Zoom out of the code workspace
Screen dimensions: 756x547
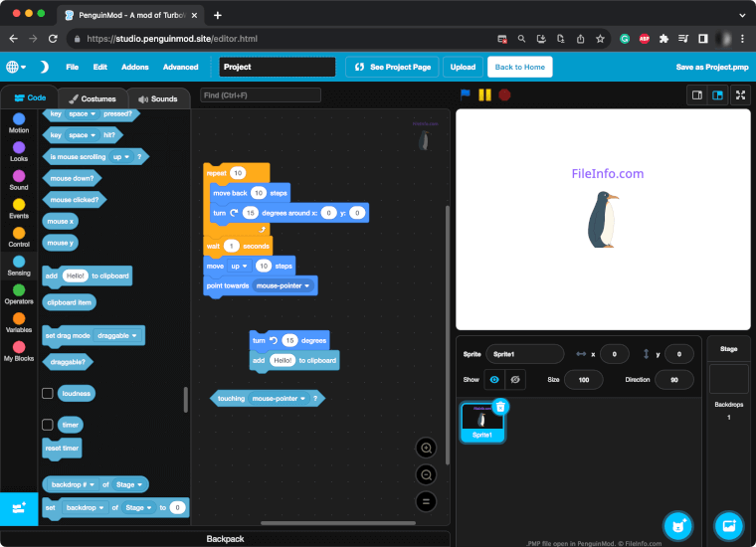[426, 475]
